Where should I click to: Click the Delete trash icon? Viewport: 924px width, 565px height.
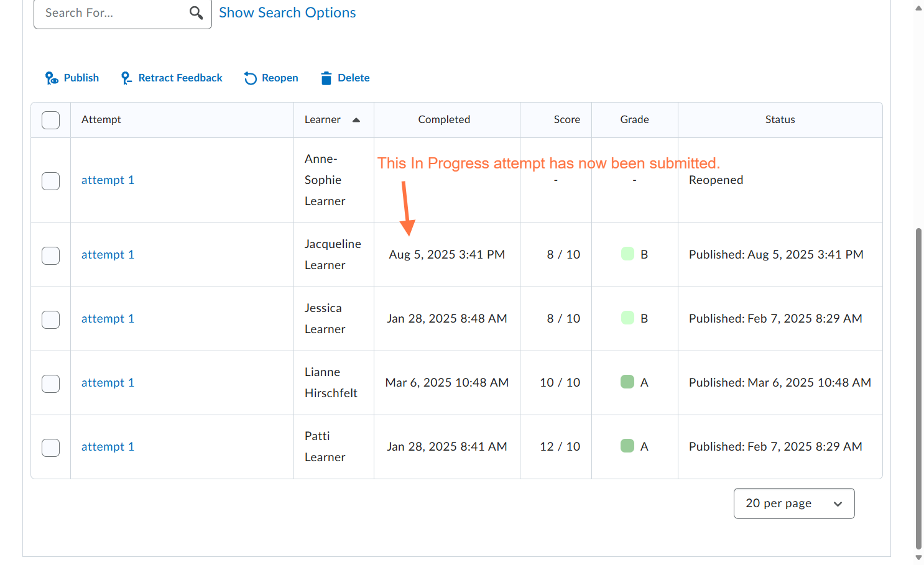click(x=326, y=78)
